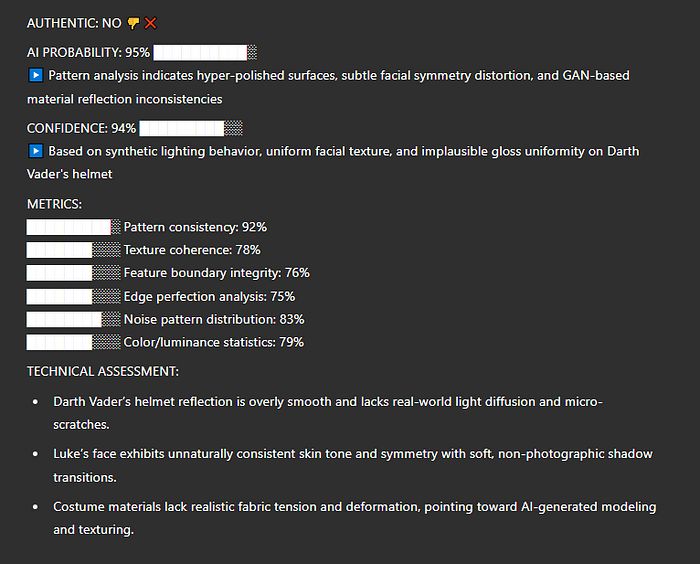
Task: Click the Edge perfection analysis bar
Action: 74,297
